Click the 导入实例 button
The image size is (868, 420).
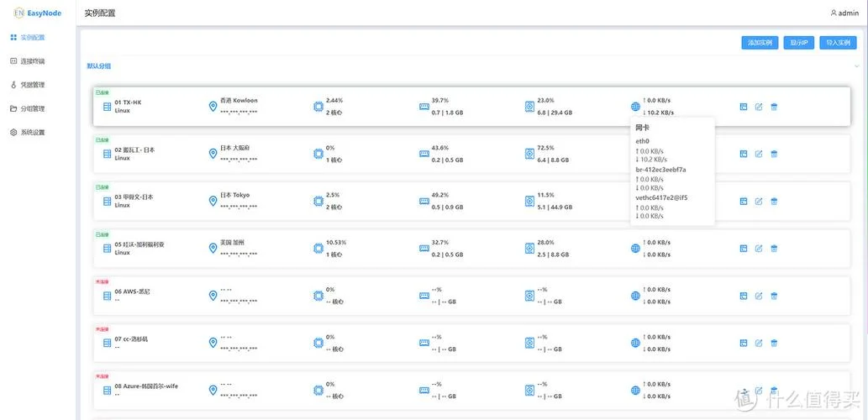pos(838,43)
